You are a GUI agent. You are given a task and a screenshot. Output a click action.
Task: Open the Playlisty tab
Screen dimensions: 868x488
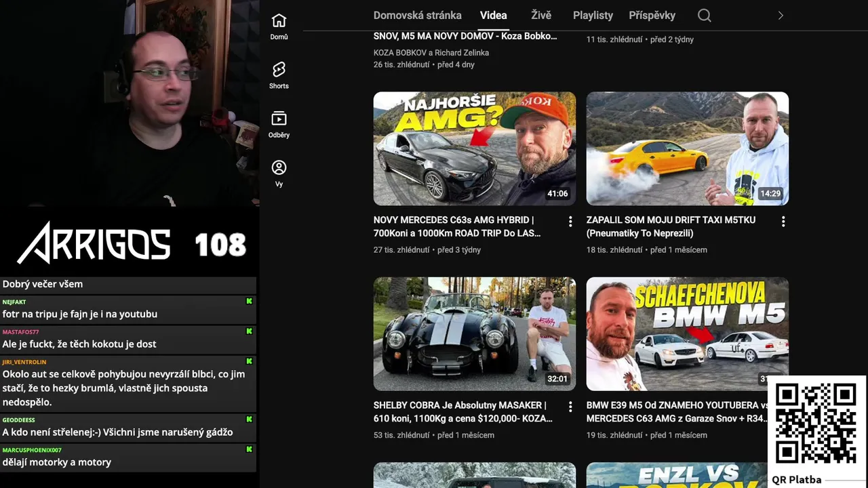(x=593, y=16)
